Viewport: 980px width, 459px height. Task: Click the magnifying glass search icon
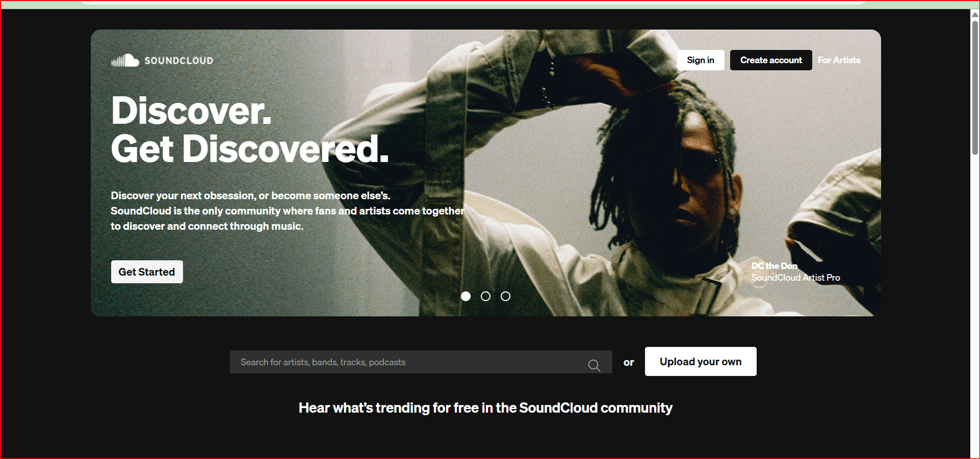coord(594,365)
